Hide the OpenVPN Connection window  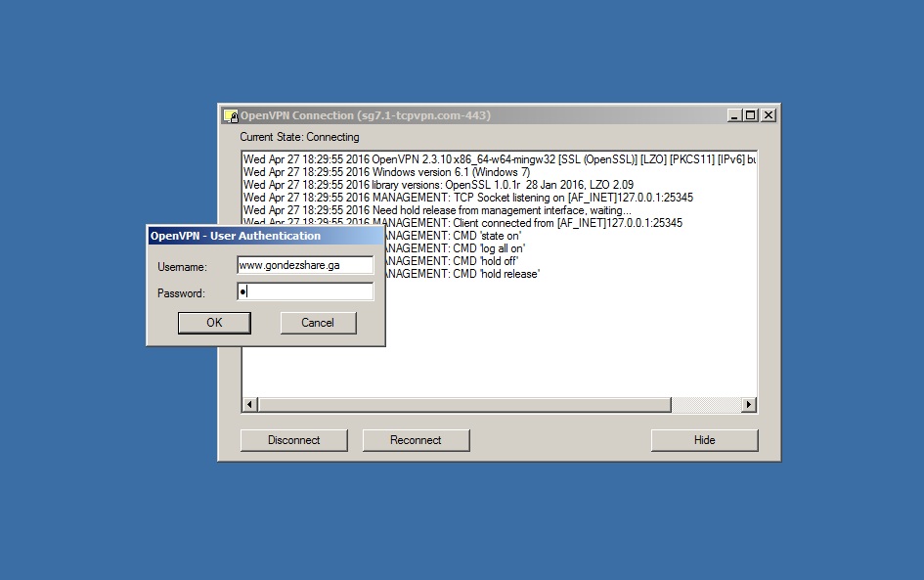pos(705,440)
